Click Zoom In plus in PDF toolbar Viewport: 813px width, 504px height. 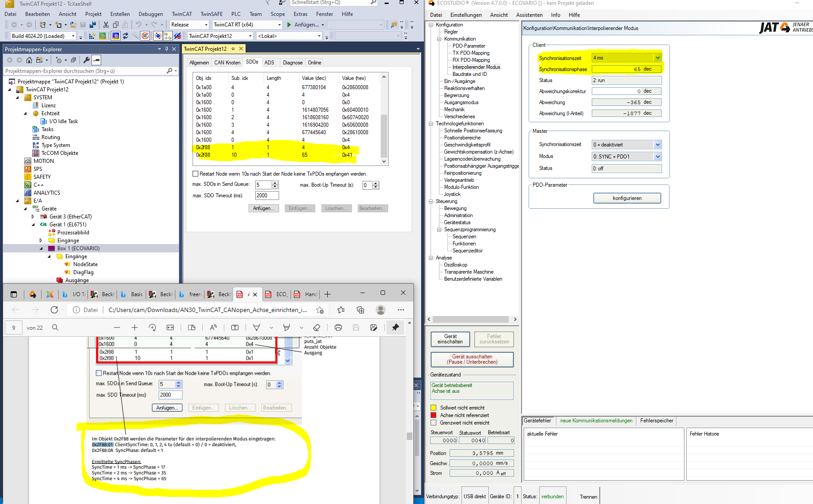135,327
